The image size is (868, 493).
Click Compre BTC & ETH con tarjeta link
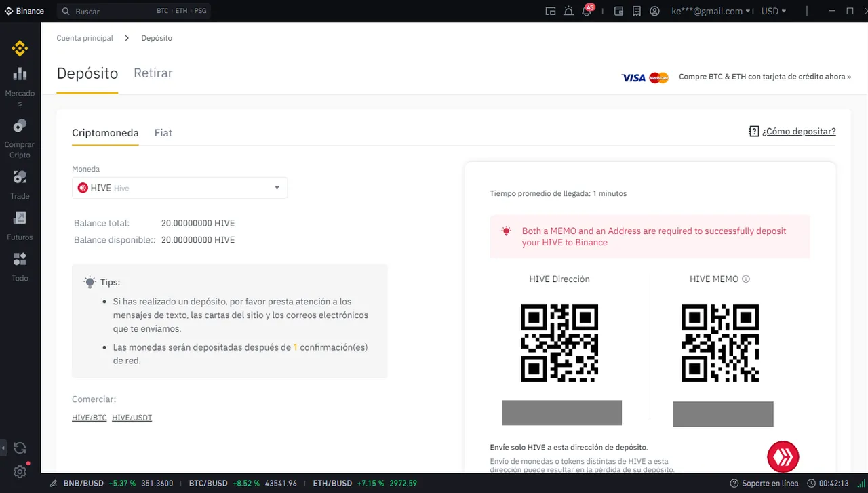(x=765, y=77)
